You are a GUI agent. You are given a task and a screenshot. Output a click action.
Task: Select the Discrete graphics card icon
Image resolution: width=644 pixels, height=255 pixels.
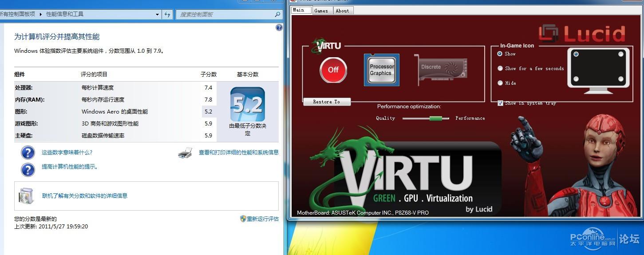click(441, 70)
